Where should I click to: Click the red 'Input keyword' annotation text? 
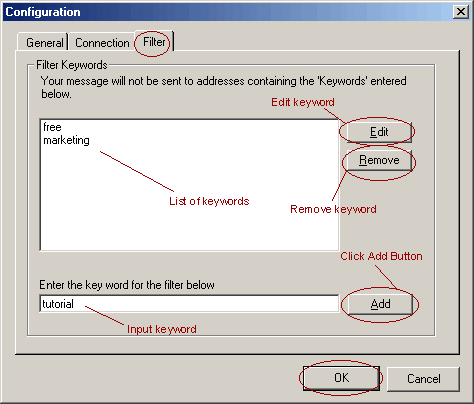point(162,329)
